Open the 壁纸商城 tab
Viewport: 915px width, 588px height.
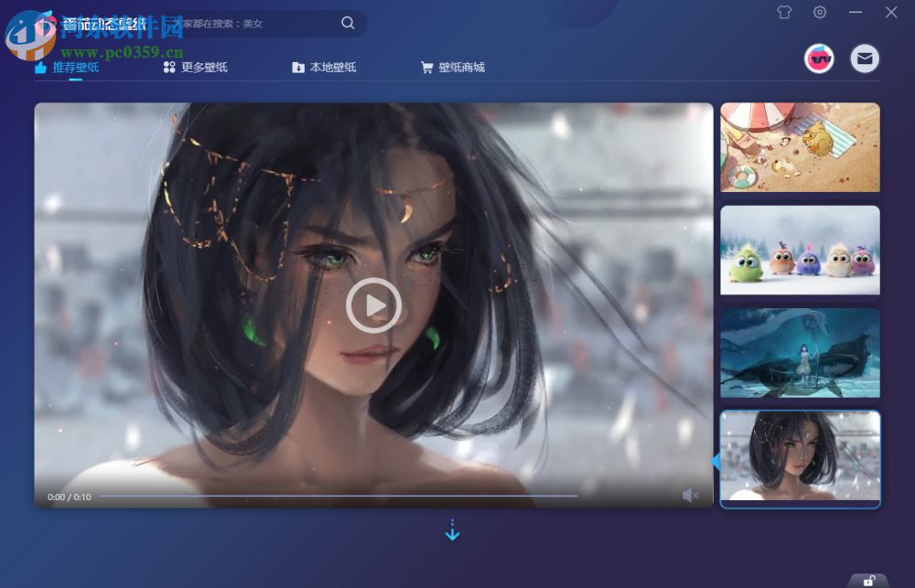coord(453,67)
